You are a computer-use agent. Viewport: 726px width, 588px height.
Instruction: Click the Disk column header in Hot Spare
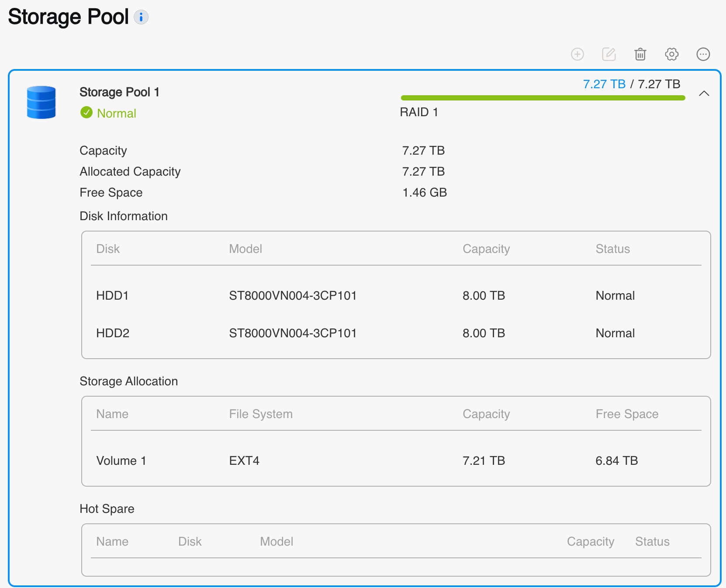pyautogui.click(x=190, y=542)
